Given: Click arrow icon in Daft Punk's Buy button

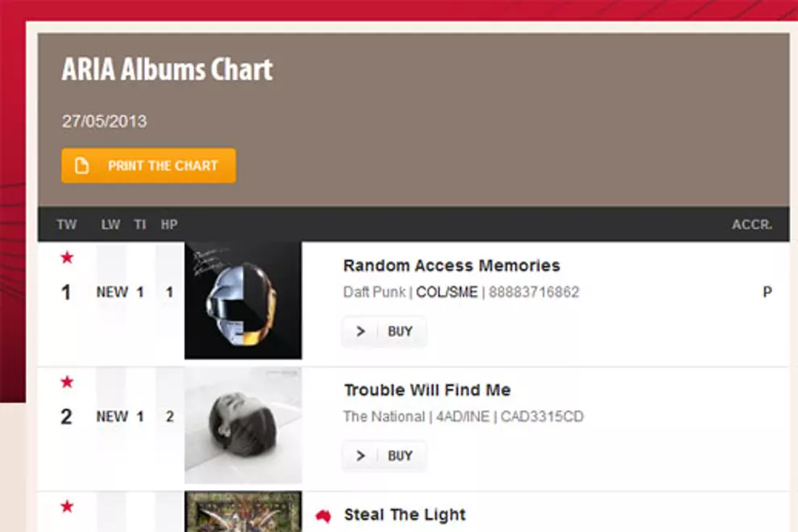Looking at the screenshot, I should tap(360, 331).
